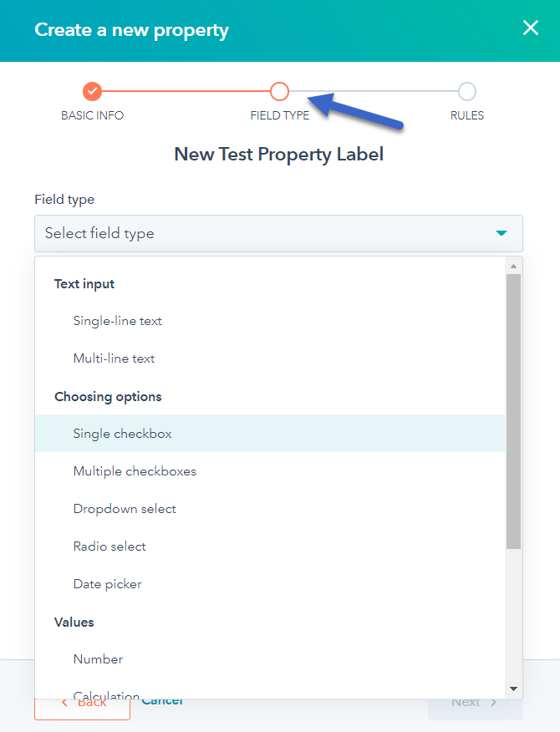Screen dimensions: 560x732
Task: Select the Single checkbox field type
Action: pyautogui.click(x=122, y=433)
